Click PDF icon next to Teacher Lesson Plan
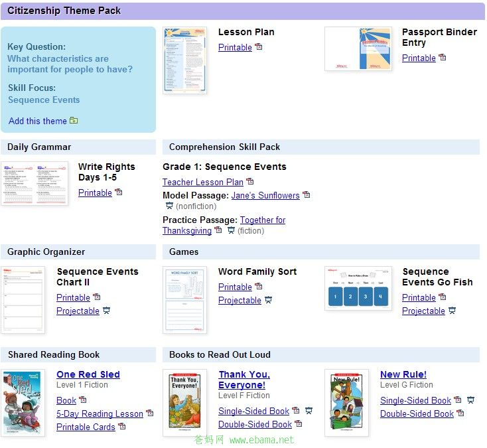This screenshot has width=487, height=448. (x=250, y=181)
